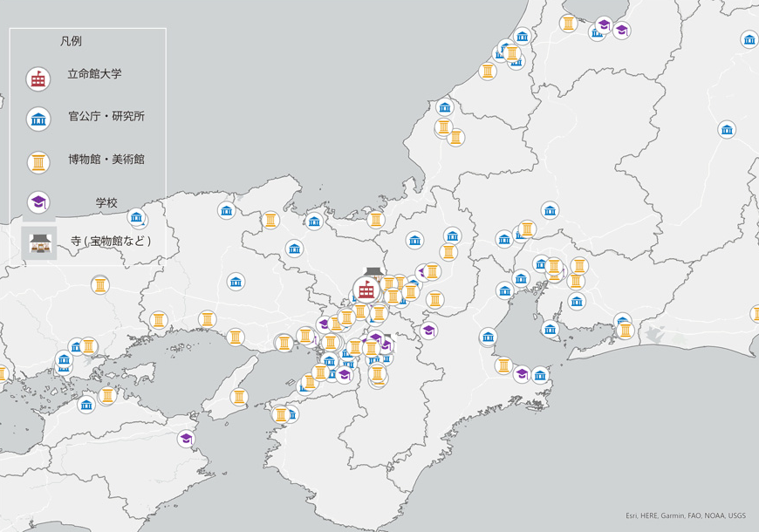Screen dimensions: 759x532
Task: Click the yellow museum icon in the legend
Action: tap(38, 162)
